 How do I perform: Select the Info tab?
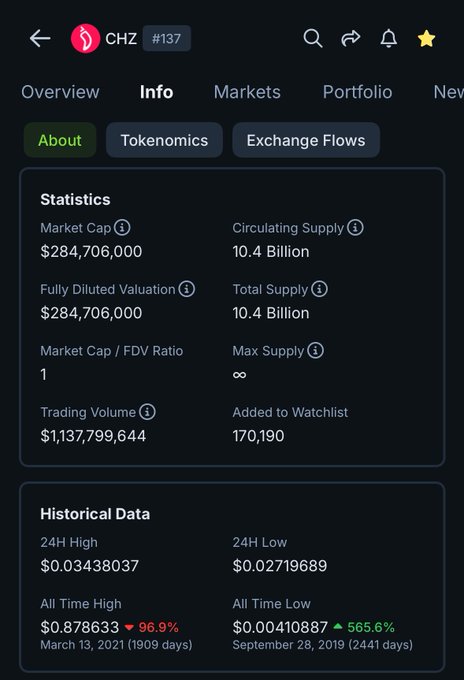click(x=157, y=92)
